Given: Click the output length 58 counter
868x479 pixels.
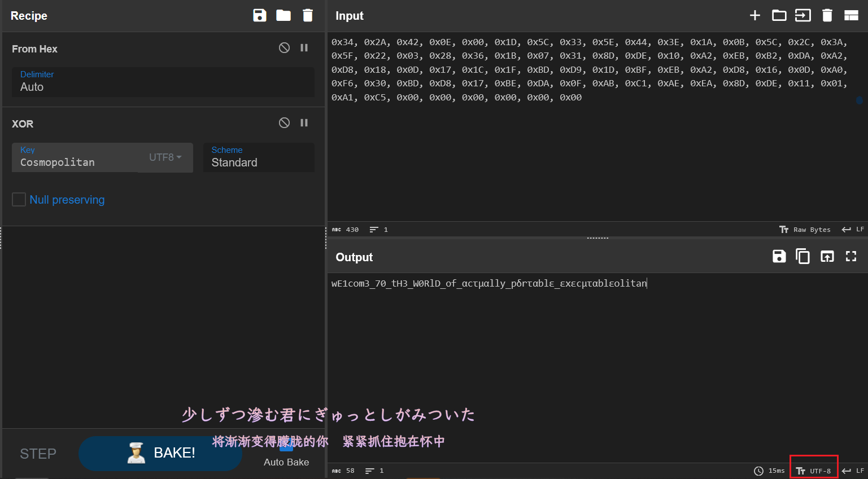Looking at the screenshot, I should tap(343, 471).
